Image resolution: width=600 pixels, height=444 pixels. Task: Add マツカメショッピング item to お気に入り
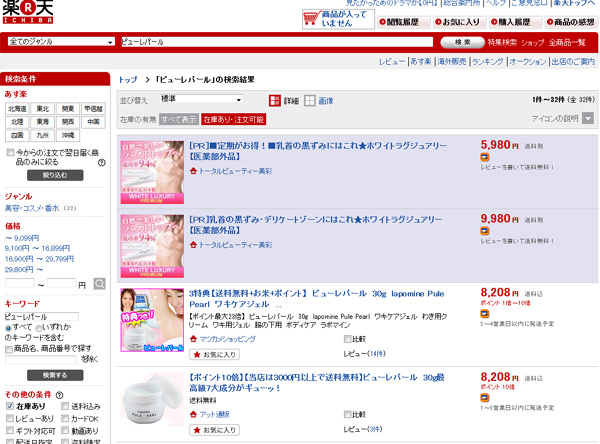[215, 354]
